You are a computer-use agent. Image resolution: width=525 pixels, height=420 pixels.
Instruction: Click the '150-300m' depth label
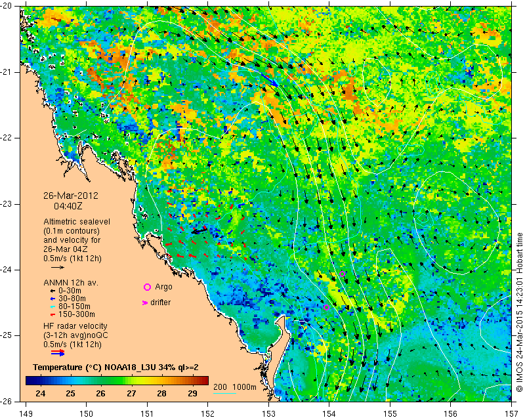76,314
